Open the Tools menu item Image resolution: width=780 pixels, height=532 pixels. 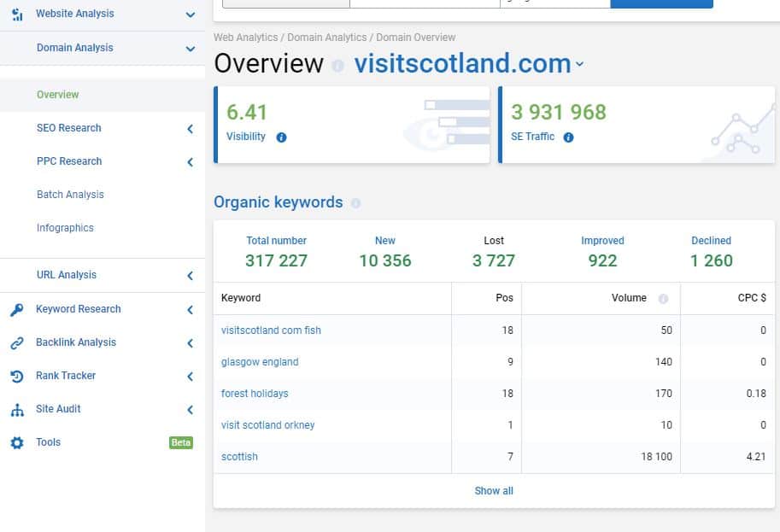click(48, 442)
